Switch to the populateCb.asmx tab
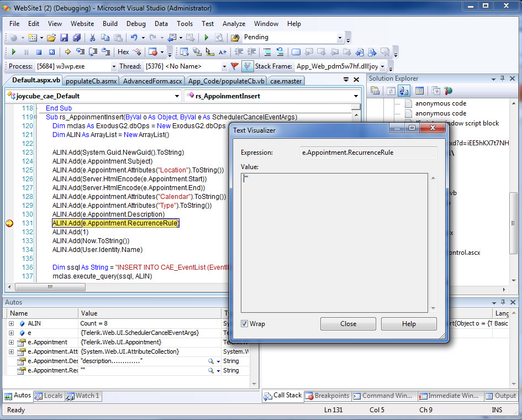Image resolution: width=522 pixels, height=420 pixels. pyautogui.click(x=91, y=81)
